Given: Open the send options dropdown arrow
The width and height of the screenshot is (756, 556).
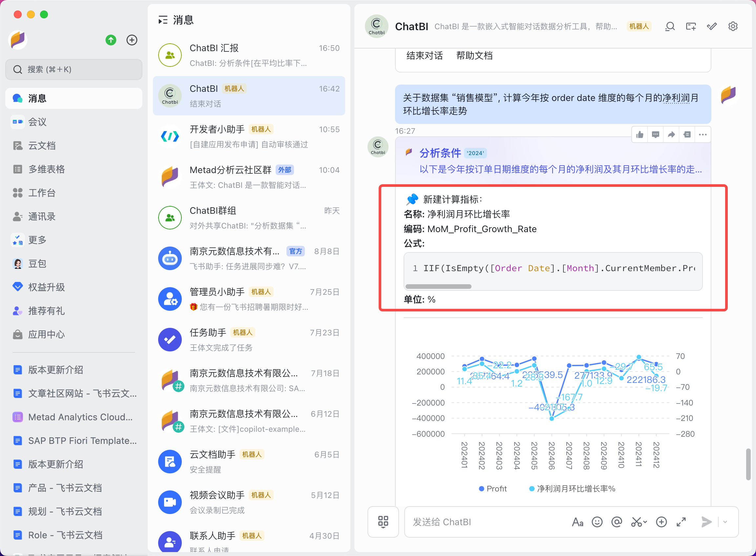Looking at the screenshot, I should 725,522.
